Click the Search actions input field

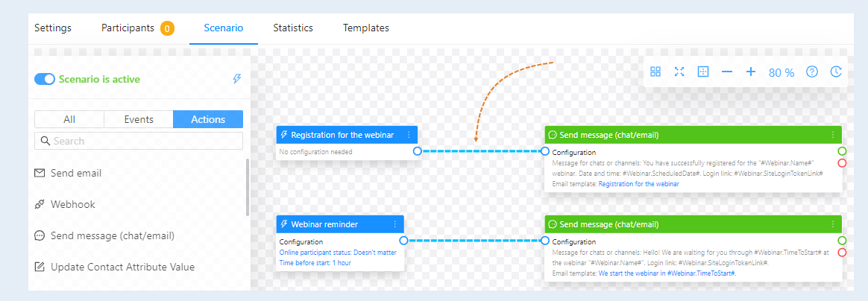pyautogui.click(x=139, y=141)
